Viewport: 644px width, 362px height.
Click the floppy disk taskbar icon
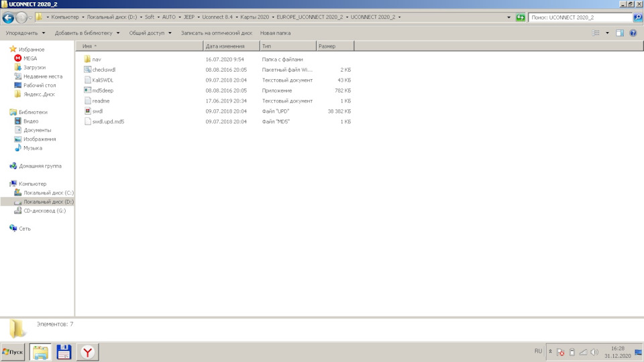(x=64, y=352)
